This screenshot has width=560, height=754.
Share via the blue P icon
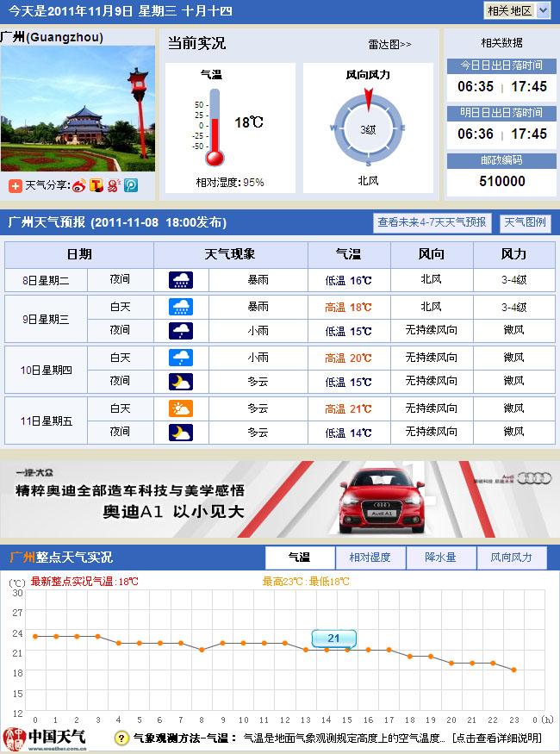(x=130, y=185)
